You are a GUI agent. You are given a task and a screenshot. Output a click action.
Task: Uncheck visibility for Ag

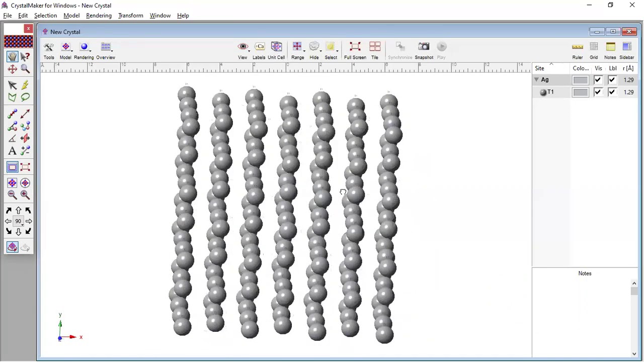tap(598, 80)
